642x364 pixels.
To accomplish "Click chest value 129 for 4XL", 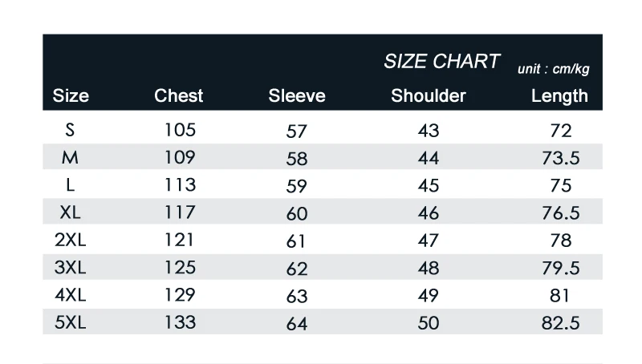I will (x=180, y=295).
